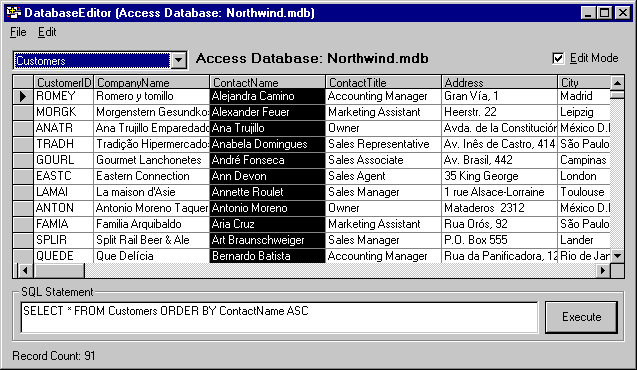Image resolution: width=637 pixels, height=370 pixels.
Task: Click the ContactTitle column header
Action: click(384, 82)
